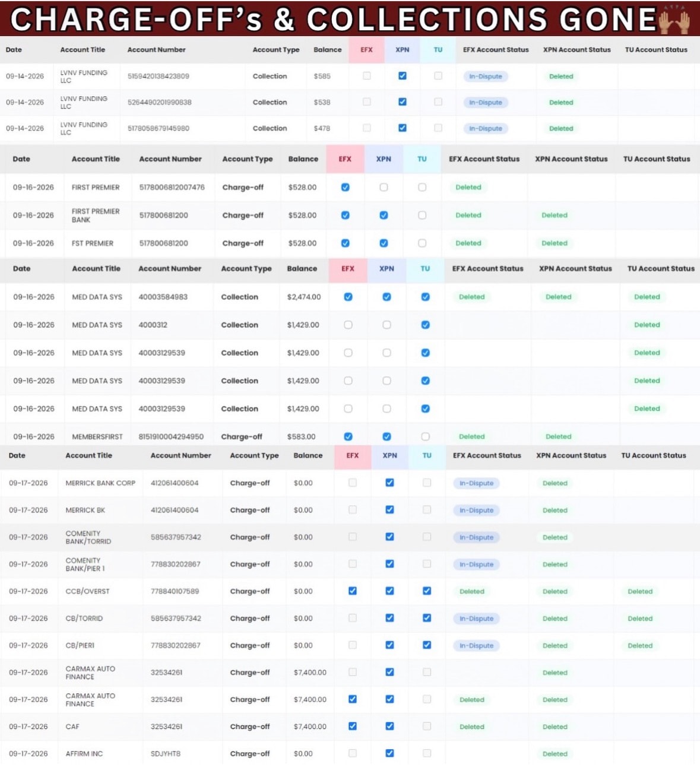Uncheck EFX checkbox in the CAF row
This screenshot has height=770, width=700.
click(353, 726)
